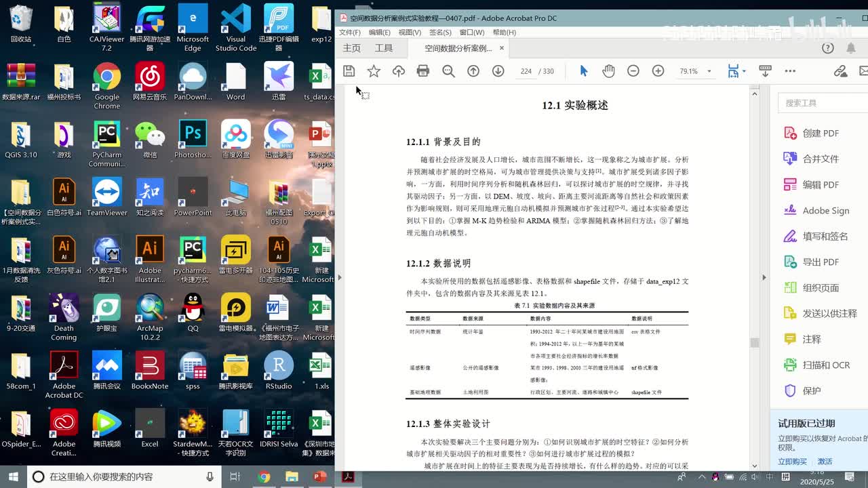
Task: Switch to the 工具 tab
Action: [x=384, y=48]
